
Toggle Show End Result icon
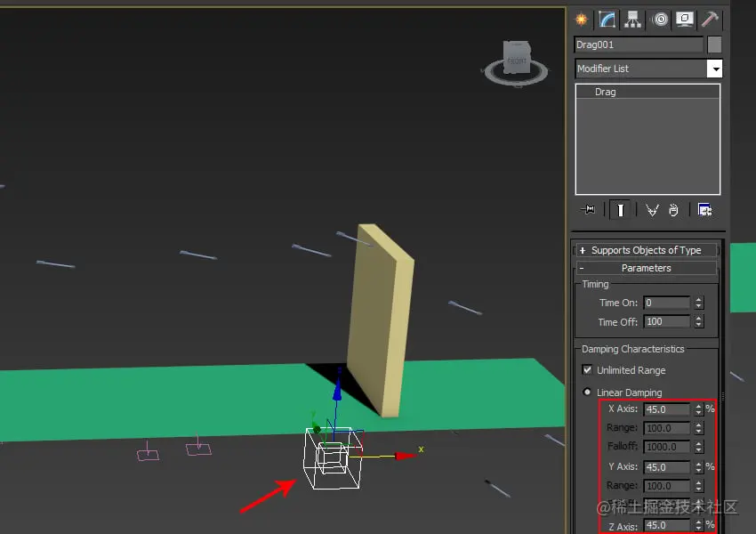coord(621,210)
